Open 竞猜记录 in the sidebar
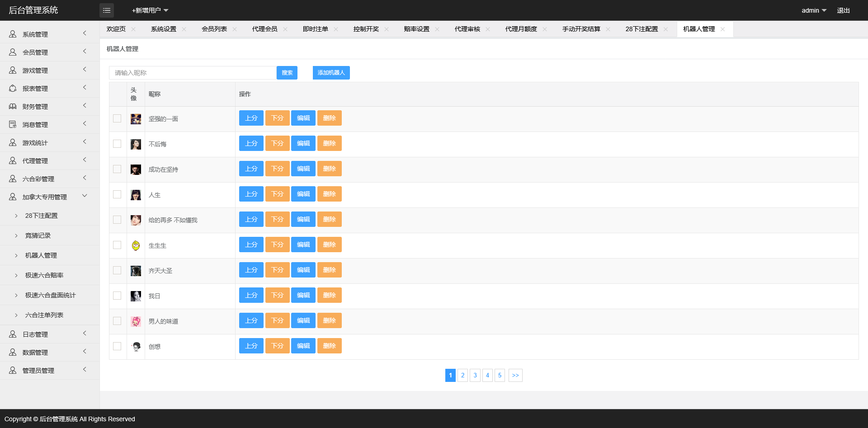The height and width of the screenshot is (428, 868). 38,235
